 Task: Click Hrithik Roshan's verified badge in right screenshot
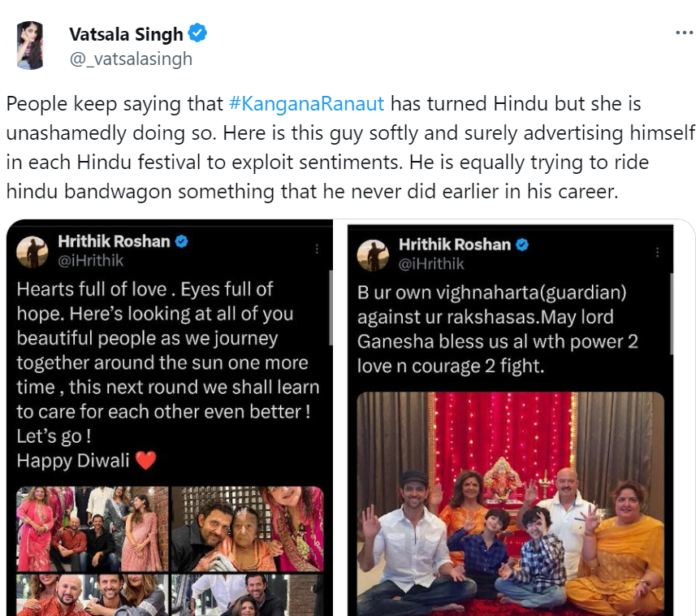(522, 245)
